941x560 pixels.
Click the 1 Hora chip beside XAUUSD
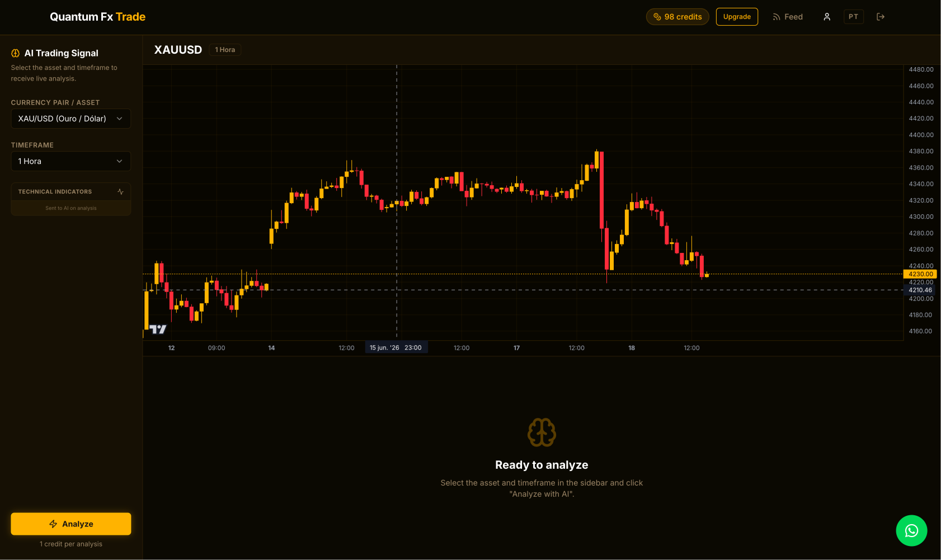click(225, 50)
